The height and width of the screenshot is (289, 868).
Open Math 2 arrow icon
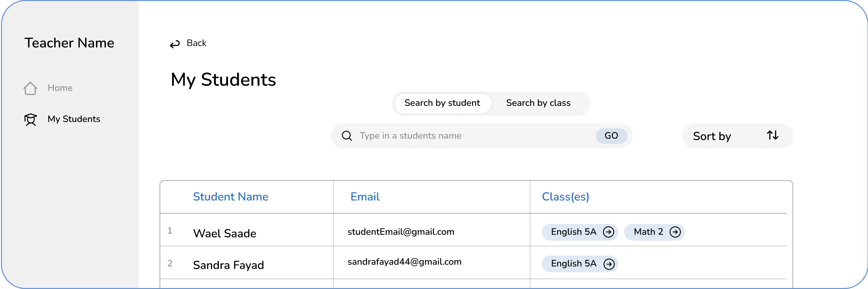click(675, 232)
